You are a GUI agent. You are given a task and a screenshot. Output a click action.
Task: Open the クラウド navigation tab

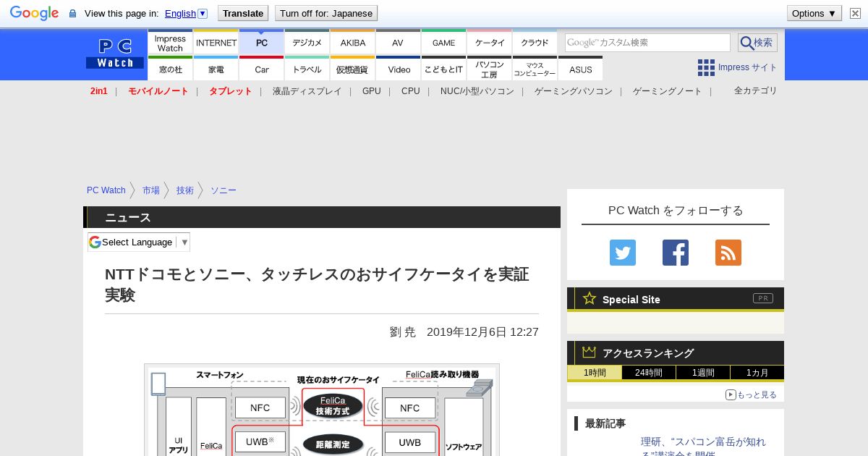(x=535, y=43)
